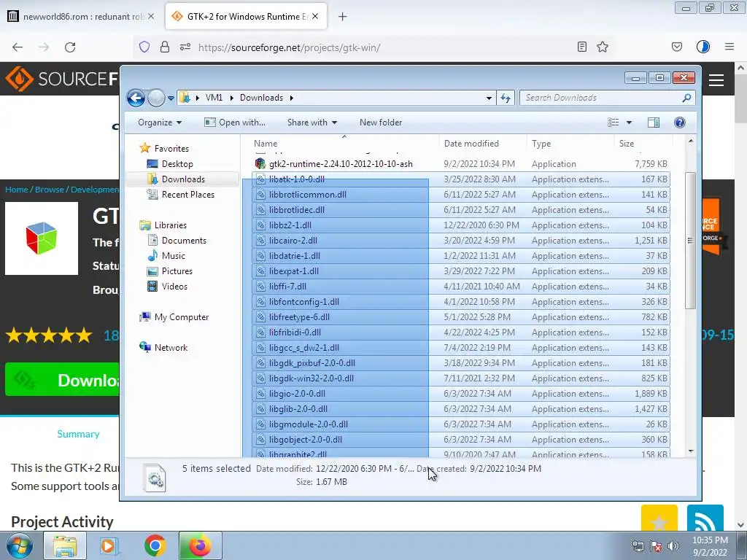Click the Home breadcrumb link on SourceForge
The width and height of the screenshot is (747, 560).
17,190
